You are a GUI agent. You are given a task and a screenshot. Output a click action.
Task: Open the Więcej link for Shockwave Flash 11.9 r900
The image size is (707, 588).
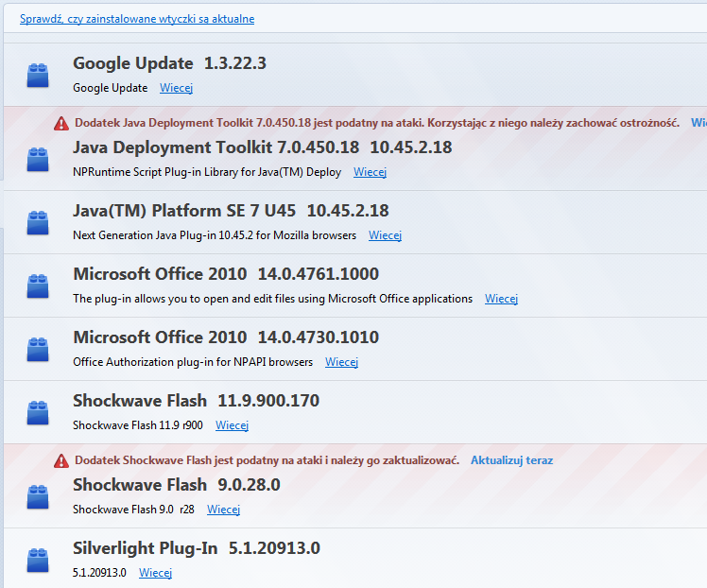[x=232, y=425]
